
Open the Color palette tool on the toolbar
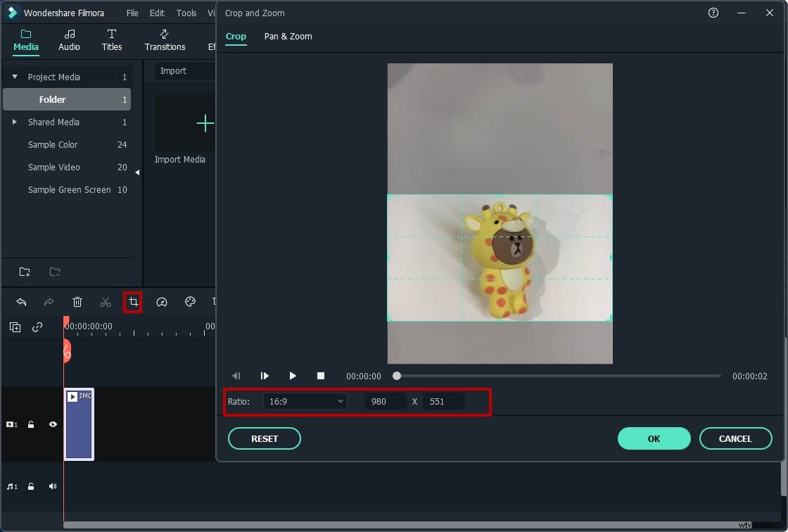click(189, 302)
